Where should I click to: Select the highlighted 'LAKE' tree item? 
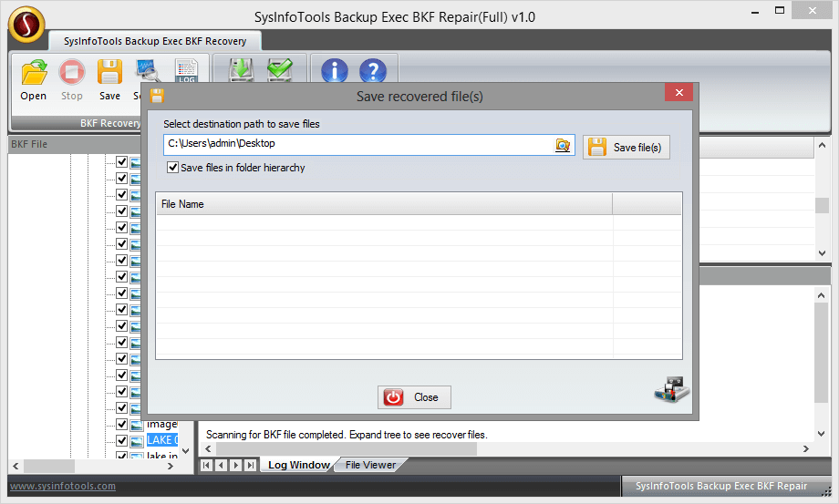click(162, 440)
